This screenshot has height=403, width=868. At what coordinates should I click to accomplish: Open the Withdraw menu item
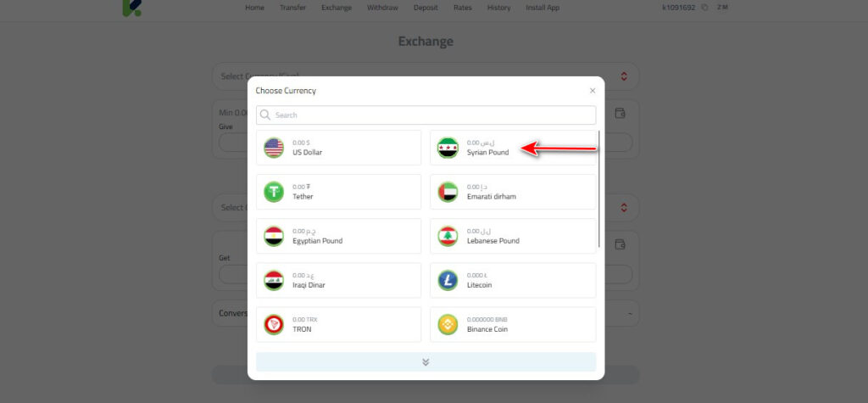[x=382, y=8]
